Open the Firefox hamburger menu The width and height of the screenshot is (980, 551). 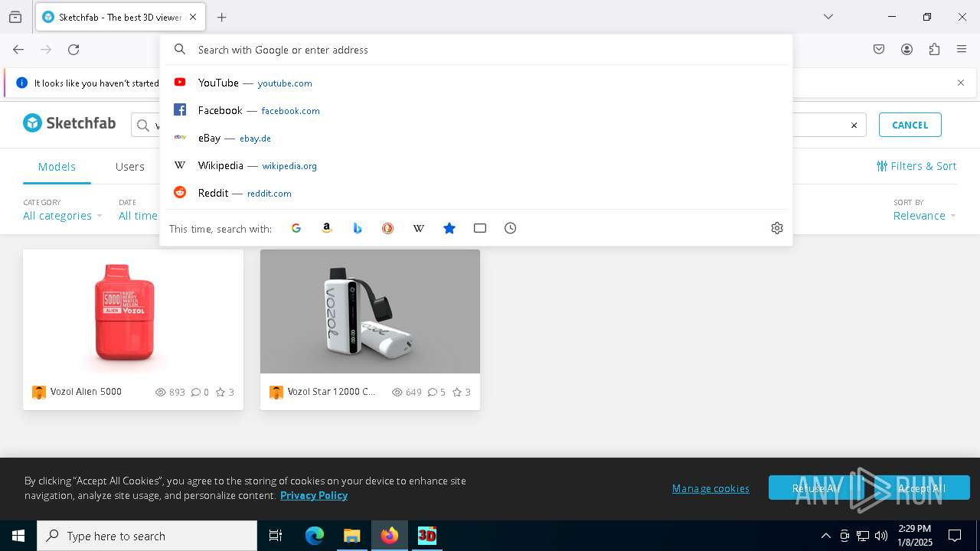(x=962, y=50)
